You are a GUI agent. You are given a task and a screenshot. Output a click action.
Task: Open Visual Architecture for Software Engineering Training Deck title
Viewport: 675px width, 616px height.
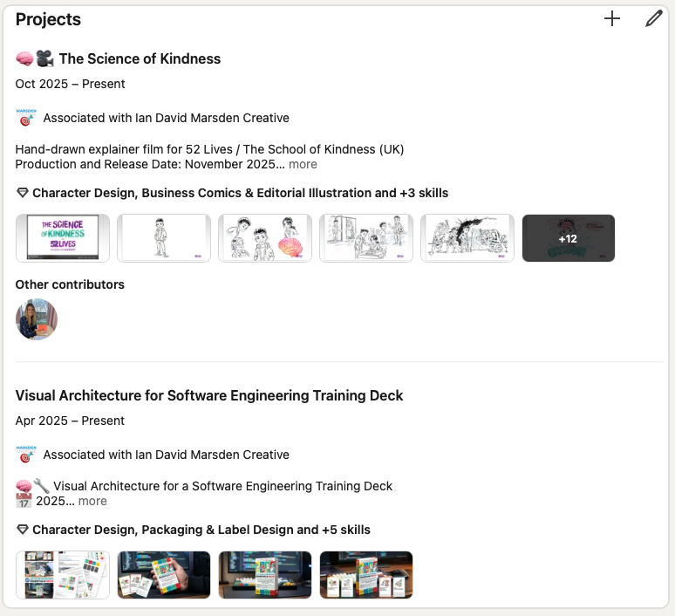[209, 395]
